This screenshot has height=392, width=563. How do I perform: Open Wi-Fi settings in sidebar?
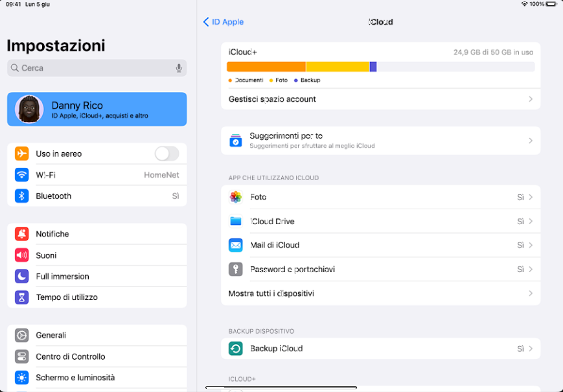(x=97, y=175)
